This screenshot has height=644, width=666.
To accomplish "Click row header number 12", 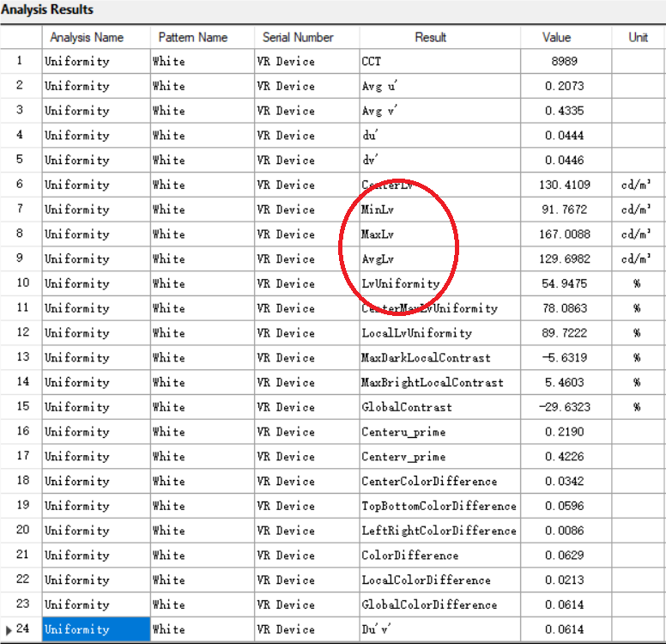I will click(21, 333).
